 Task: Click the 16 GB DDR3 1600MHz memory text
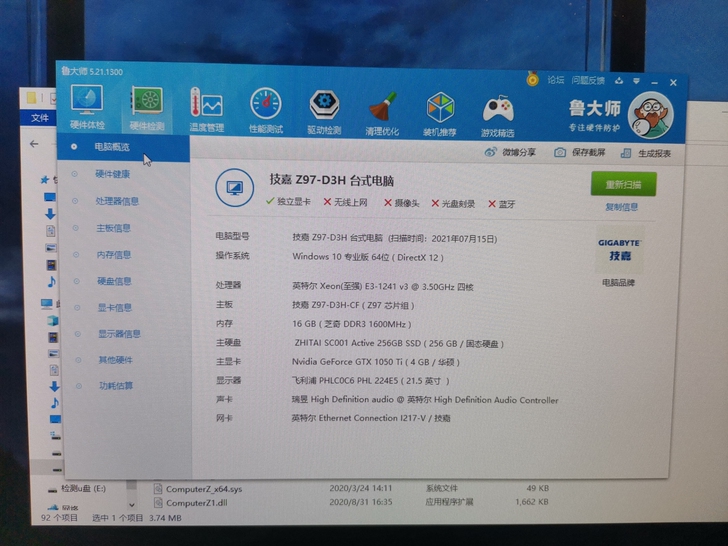[x=351, y=324]
